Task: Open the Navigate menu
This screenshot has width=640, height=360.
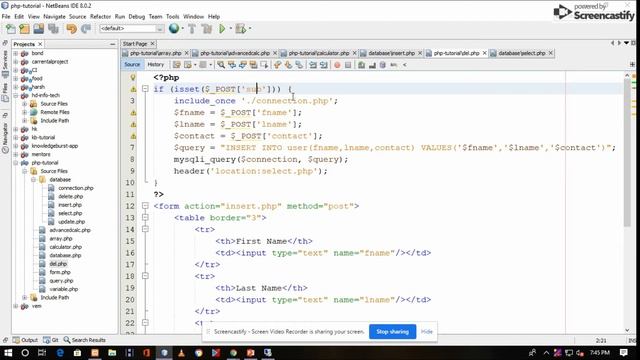Action: (54, 17)
